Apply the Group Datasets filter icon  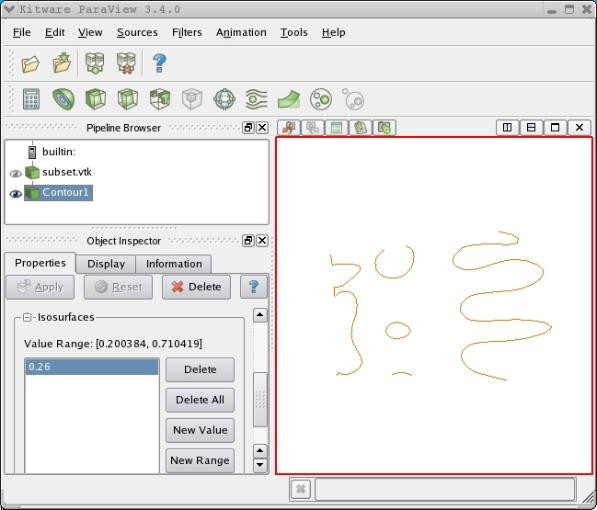point(321,99)
